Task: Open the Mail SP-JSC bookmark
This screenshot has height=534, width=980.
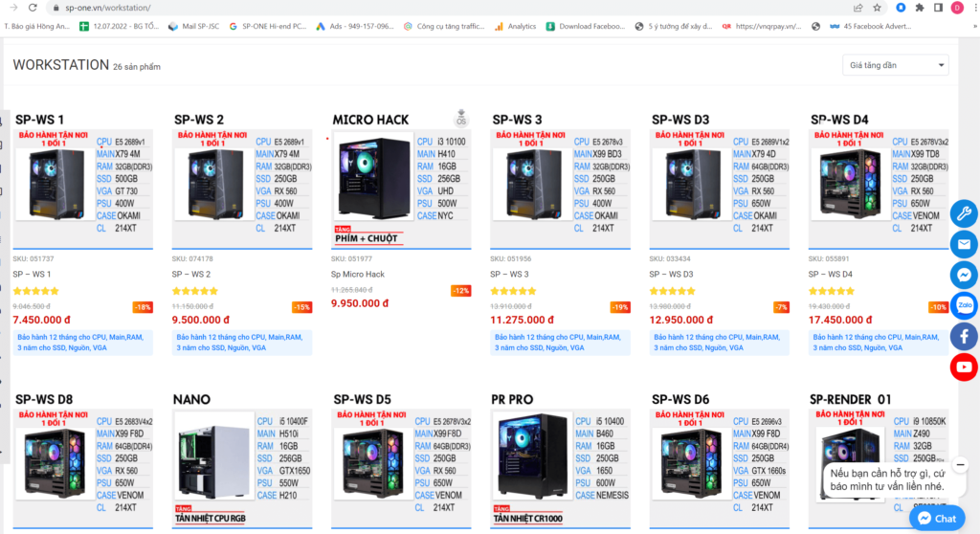Action: click(194, 26)
